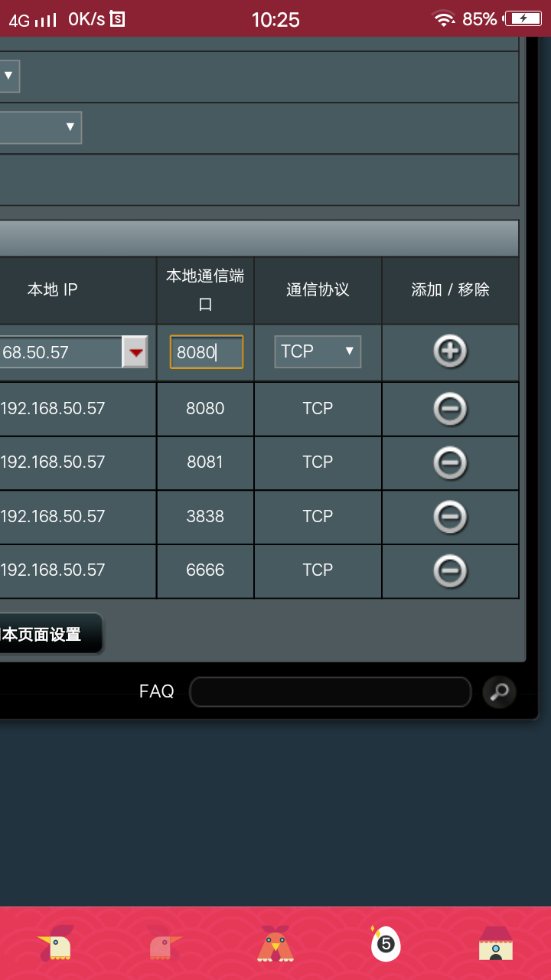The image size is (551, 980).
Task: Remove the 6666 port forwarding row
Action: pyautogui.click(x=450, y=570)
